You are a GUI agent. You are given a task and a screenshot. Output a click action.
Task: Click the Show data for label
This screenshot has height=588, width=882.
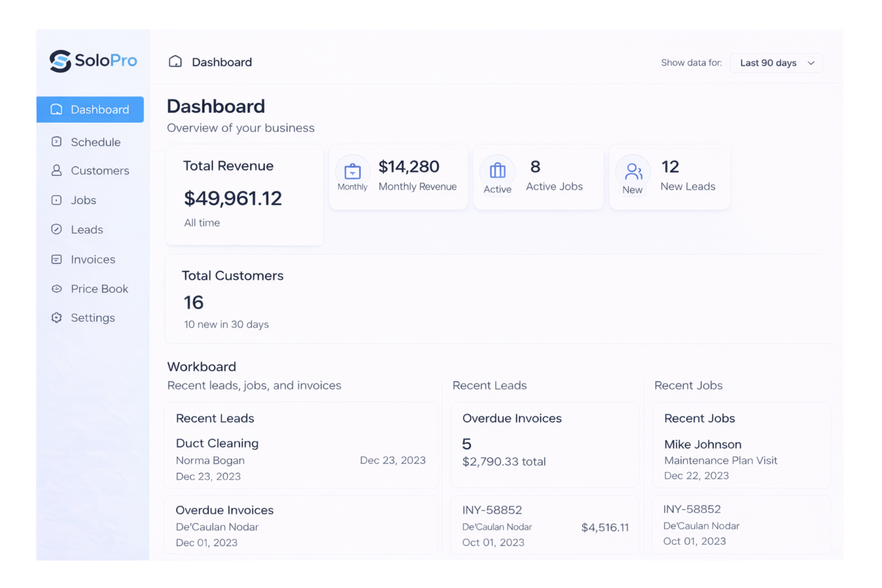pos(691,63)
